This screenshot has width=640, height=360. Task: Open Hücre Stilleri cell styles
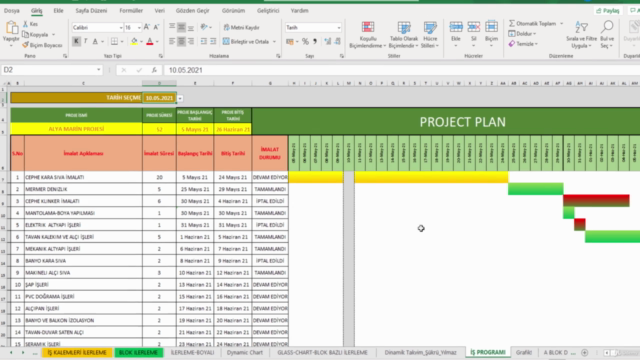pos(430,35)
